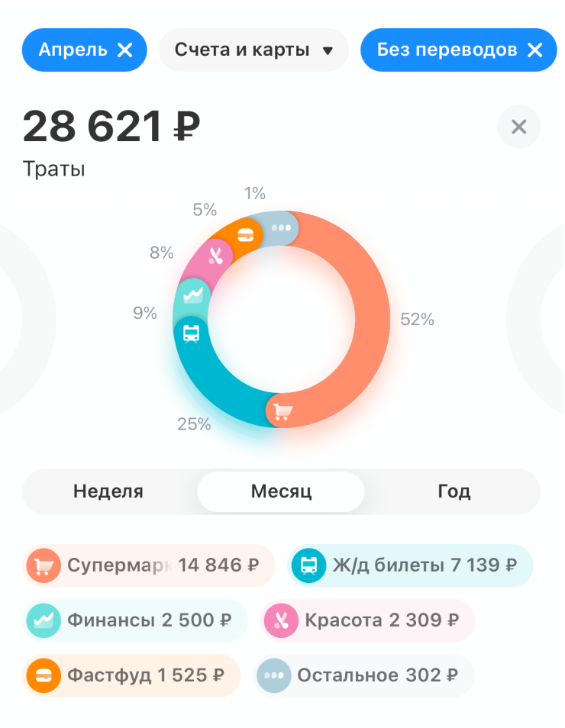Open Ж/д билеты category 7 139 ₽
The height and width of the screenshot is (728, 565).
click(410, 565)
